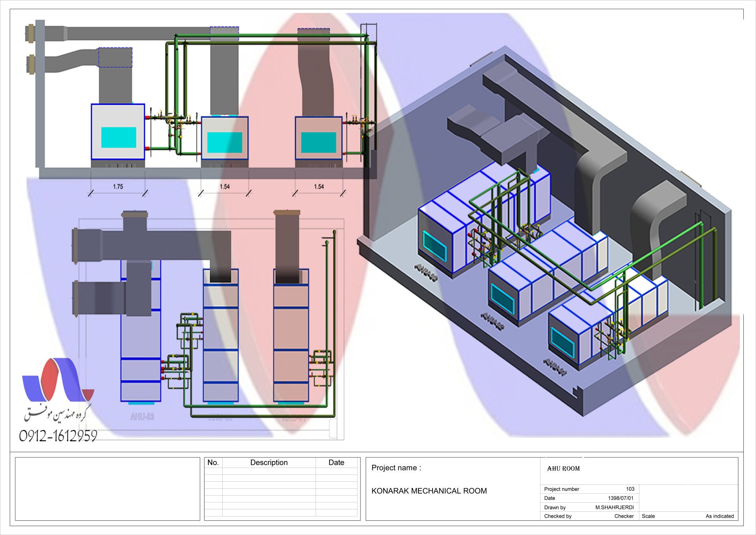Screen dimensions: 756x535
Task: Select the "As indicated" scale value
Action: [720, 516]
